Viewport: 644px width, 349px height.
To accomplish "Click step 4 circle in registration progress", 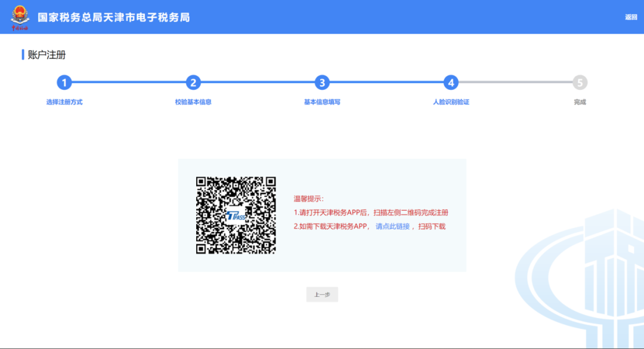I will click(451, 82).
